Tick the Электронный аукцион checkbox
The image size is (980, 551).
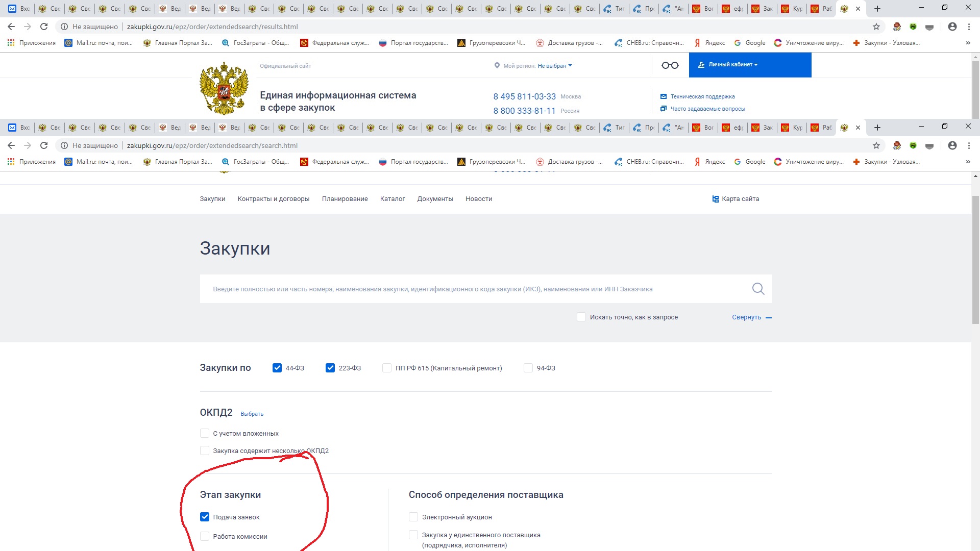[x=413, y=517]
